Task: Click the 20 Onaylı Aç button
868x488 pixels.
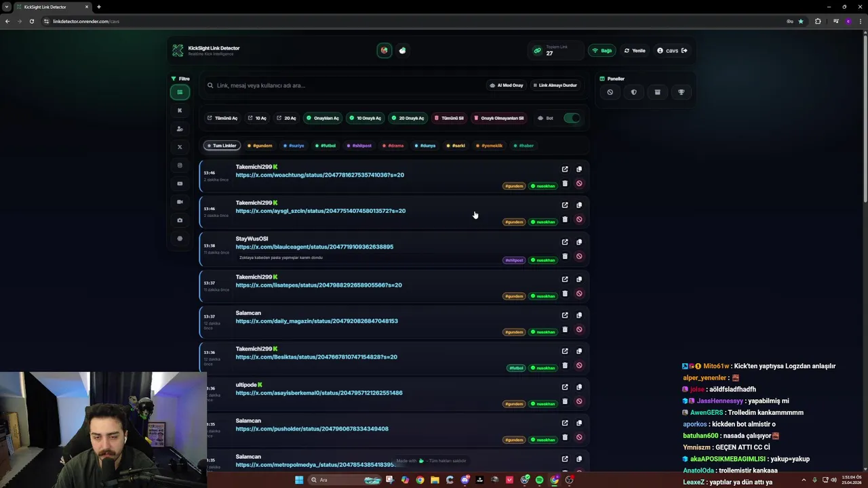Action: (x=408, y=118)
